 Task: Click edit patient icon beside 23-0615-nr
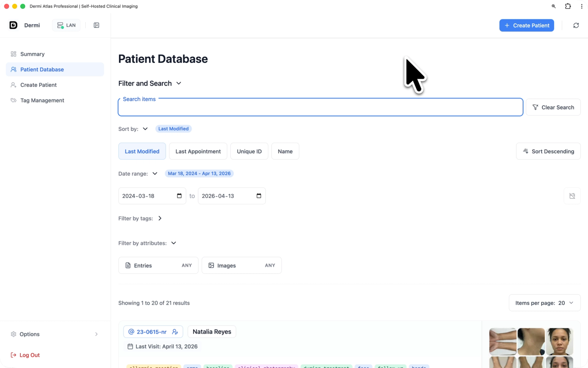click(x=175, y=332)
